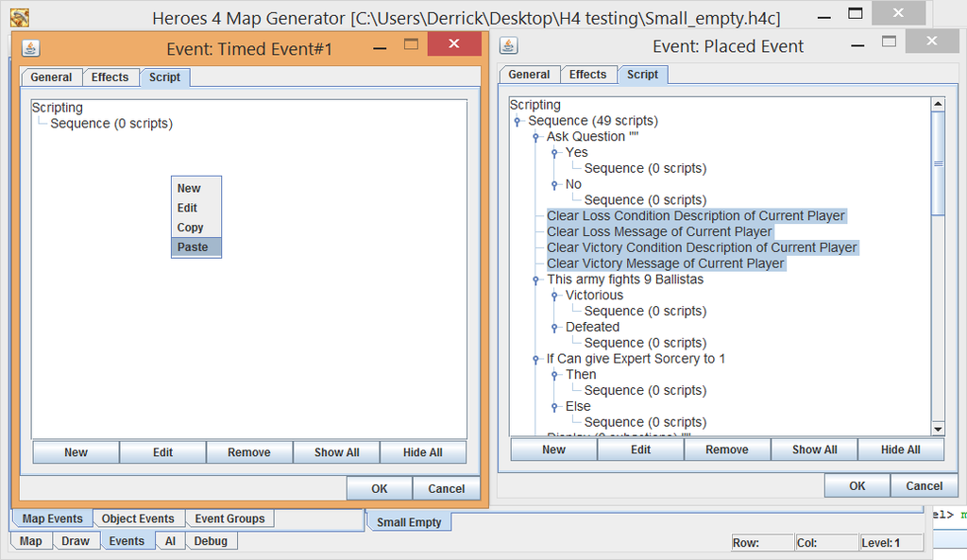Click the Java icon in Placed Event title bar
The image size is (967, 560).
pyautogui.click(x=508, y=45)
